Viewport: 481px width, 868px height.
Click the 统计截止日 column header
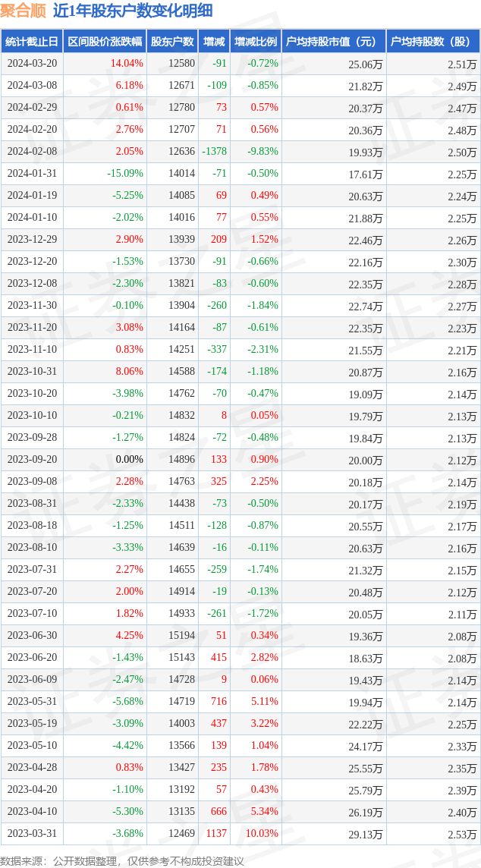[32, 42]
